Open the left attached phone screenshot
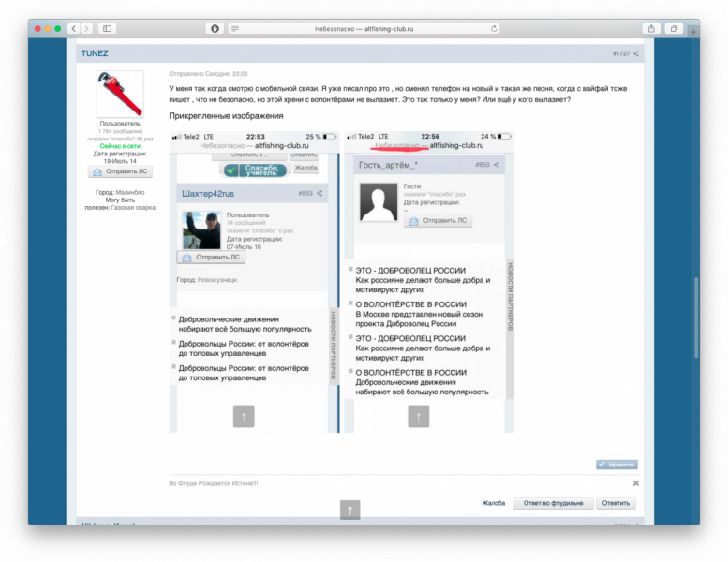Viewport: 728px width, 562px height. coord(254,282)
